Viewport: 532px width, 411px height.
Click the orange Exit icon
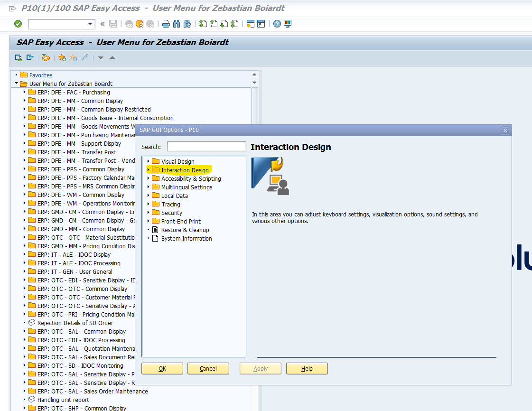tap(140, 24)
